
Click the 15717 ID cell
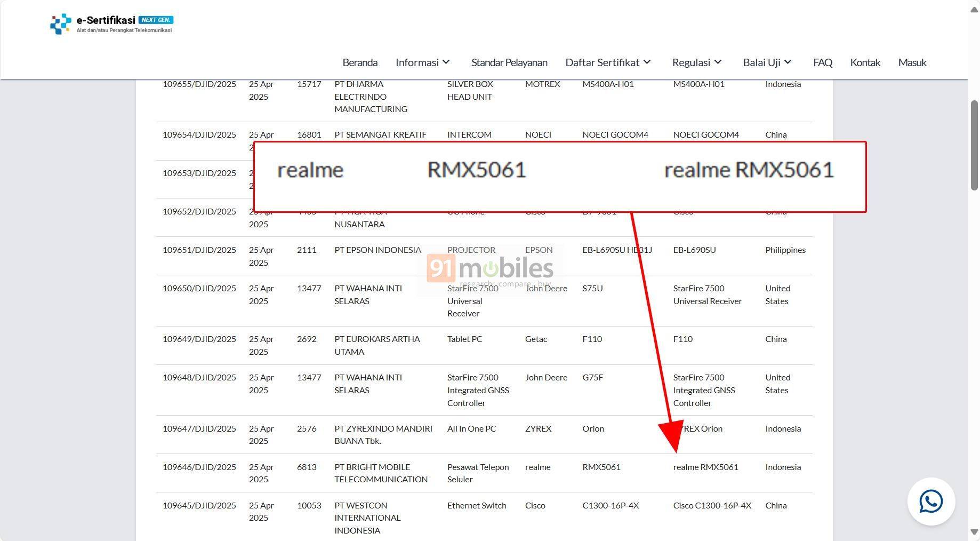(309, 84)
